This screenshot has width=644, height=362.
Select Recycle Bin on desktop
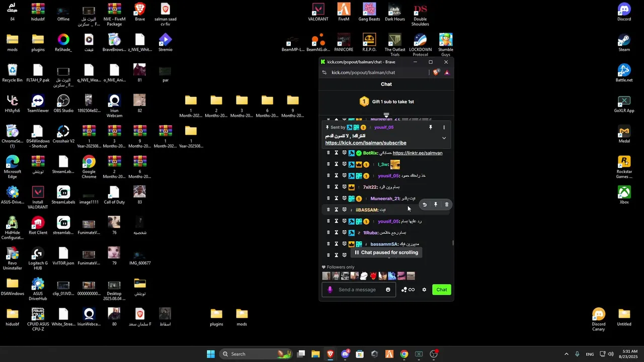[12, 73]
